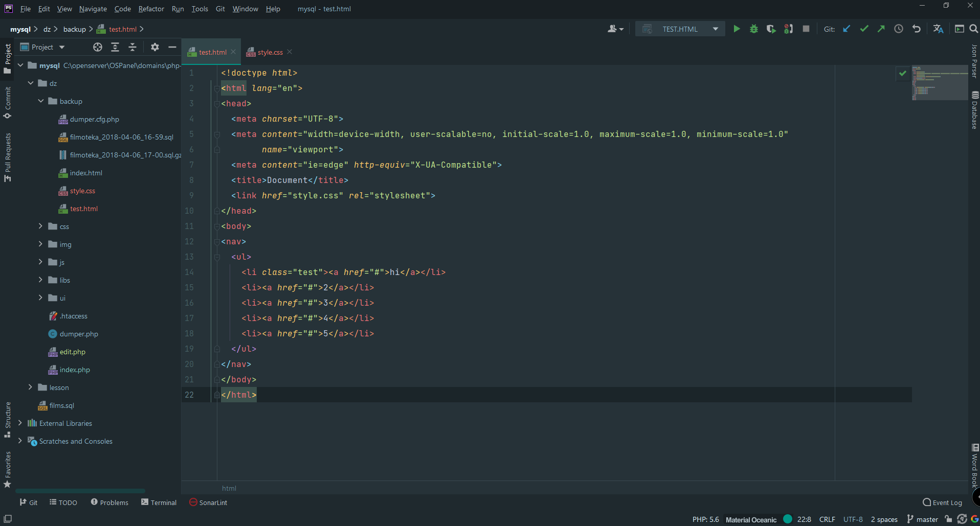Click the locate file target icon
Screen dimensions: 980x526
(x=98, y=47)
